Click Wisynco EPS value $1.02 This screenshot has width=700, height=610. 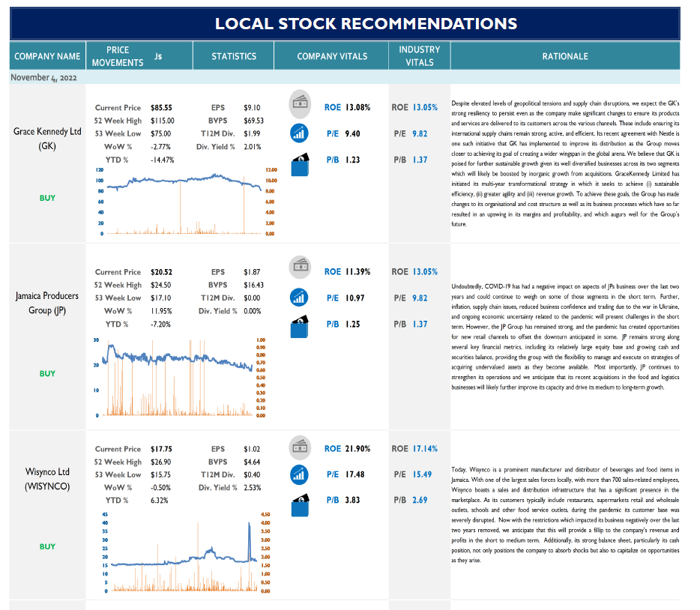click(x=252, y=449)
